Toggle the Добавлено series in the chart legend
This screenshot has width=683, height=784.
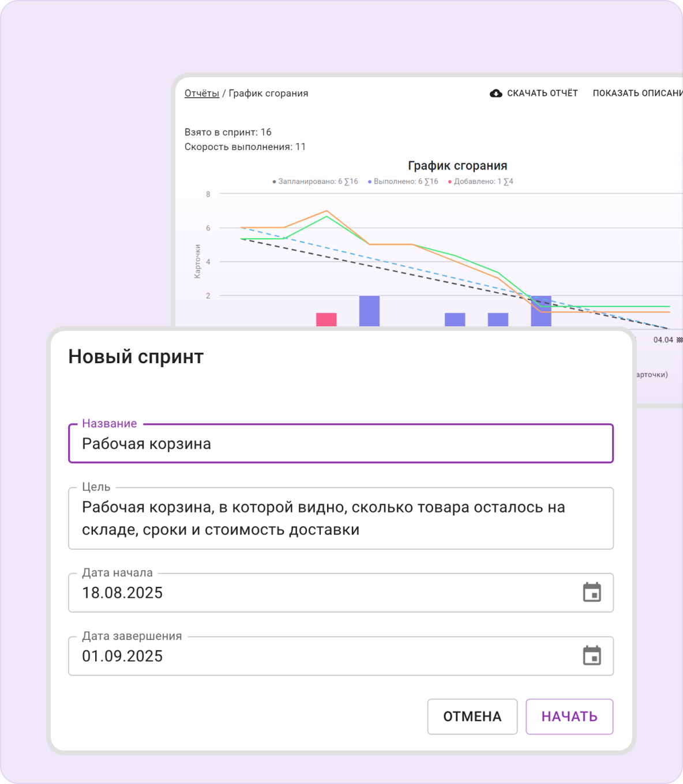[481, 182]
